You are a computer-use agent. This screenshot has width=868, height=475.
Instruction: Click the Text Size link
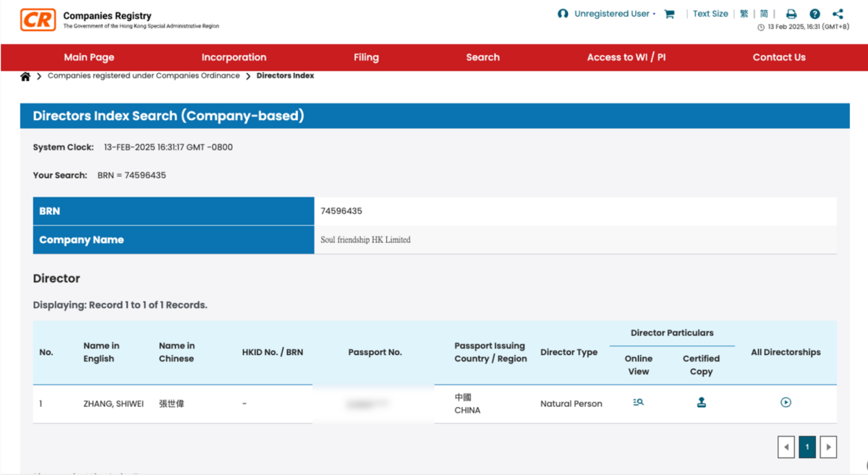pyautogui.click(x=710, y=14)
